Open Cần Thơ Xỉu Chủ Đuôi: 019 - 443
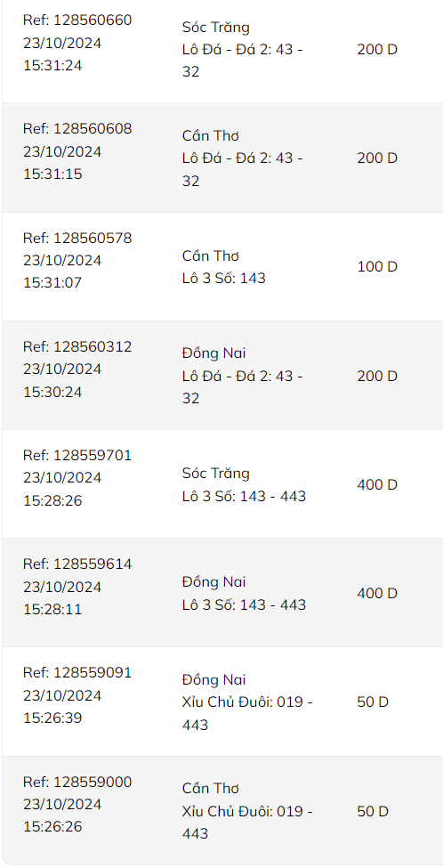 247,811
